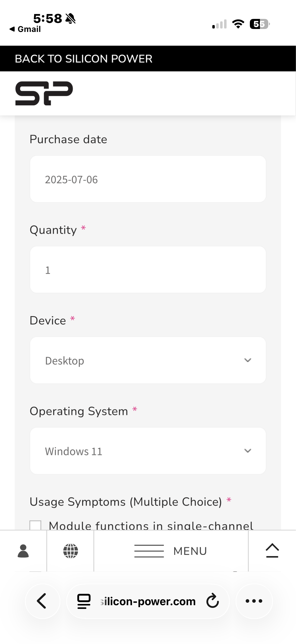Tap the scroll-to-top arrow icon
Screen dimensions: 296x644
pos(272,551)
